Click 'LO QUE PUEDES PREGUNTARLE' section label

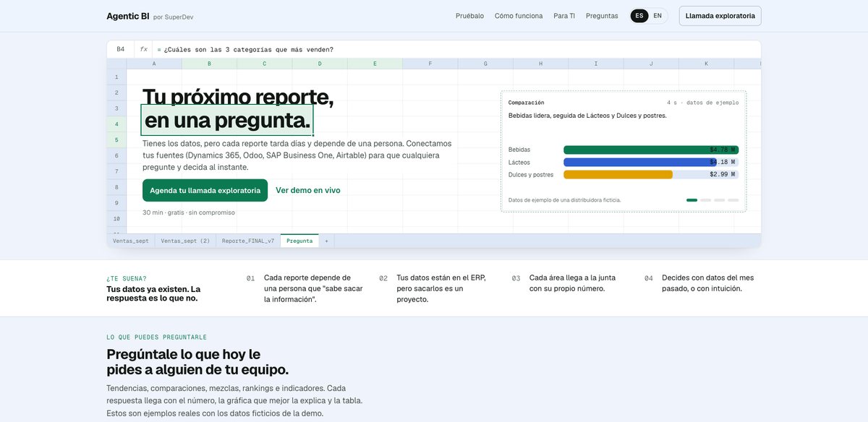156,337
